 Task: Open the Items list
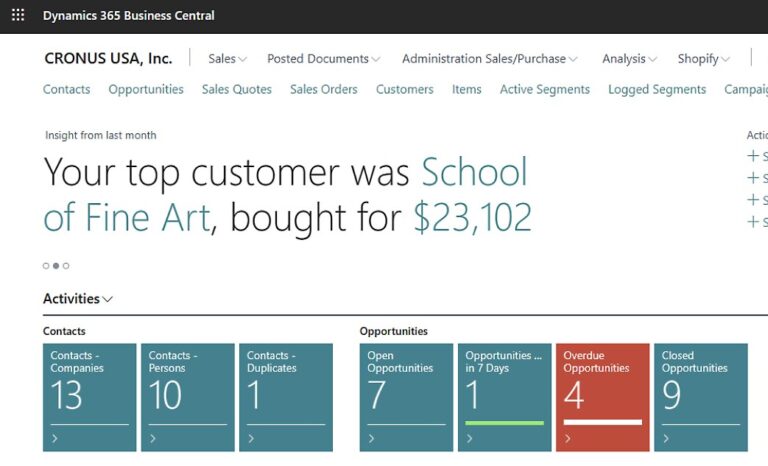pos(467,89)
